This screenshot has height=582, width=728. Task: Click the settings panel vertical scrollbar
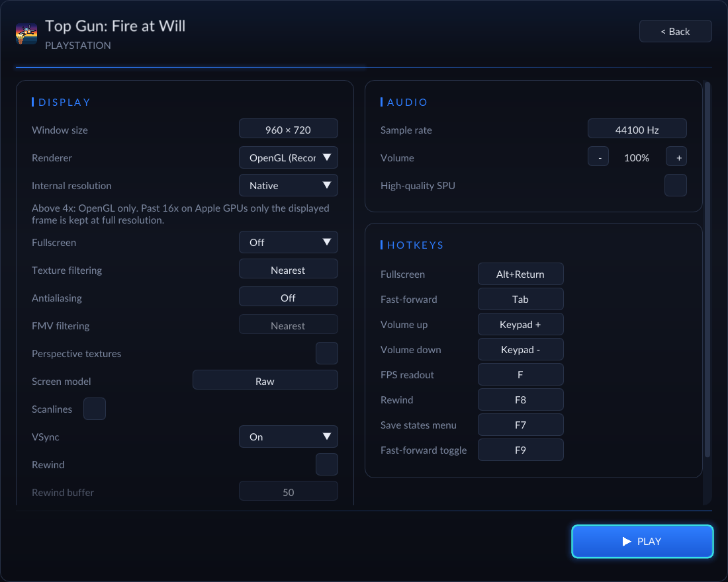click(x=707, y=269)
